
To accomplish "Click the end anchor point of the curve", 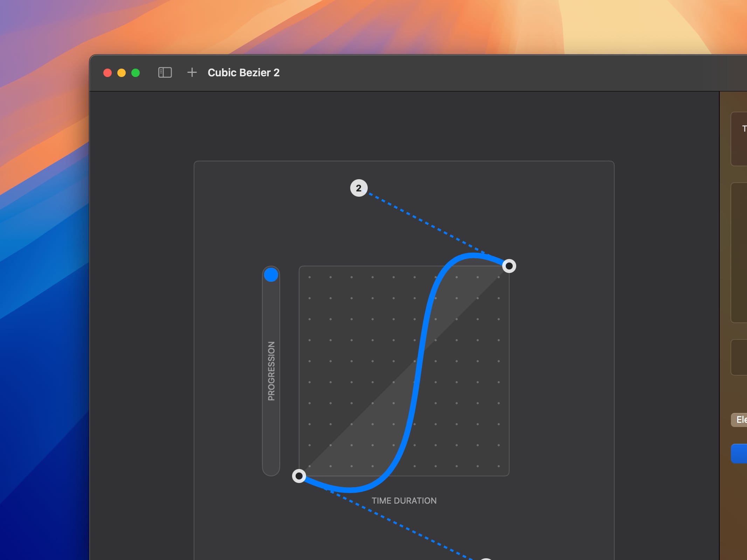I will click(510, 266).
